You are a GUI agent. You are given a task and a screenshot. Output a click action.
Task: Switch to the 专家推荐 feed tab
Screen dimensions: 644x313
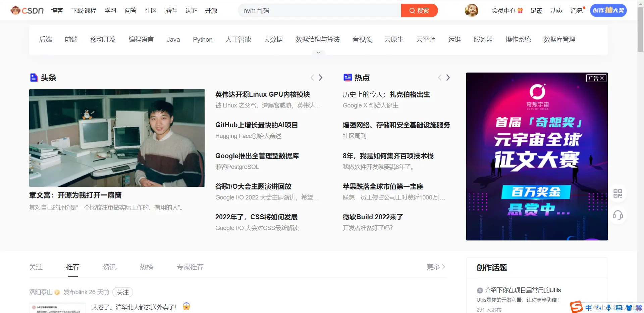coord(190,267)
